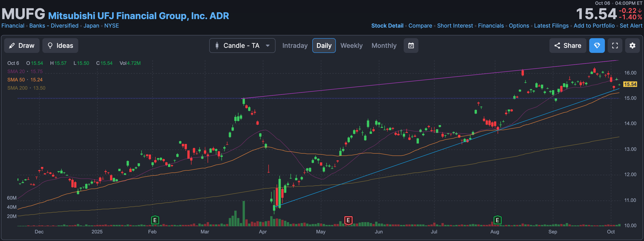Add MUFG to Portfolio

pos(594,26)
